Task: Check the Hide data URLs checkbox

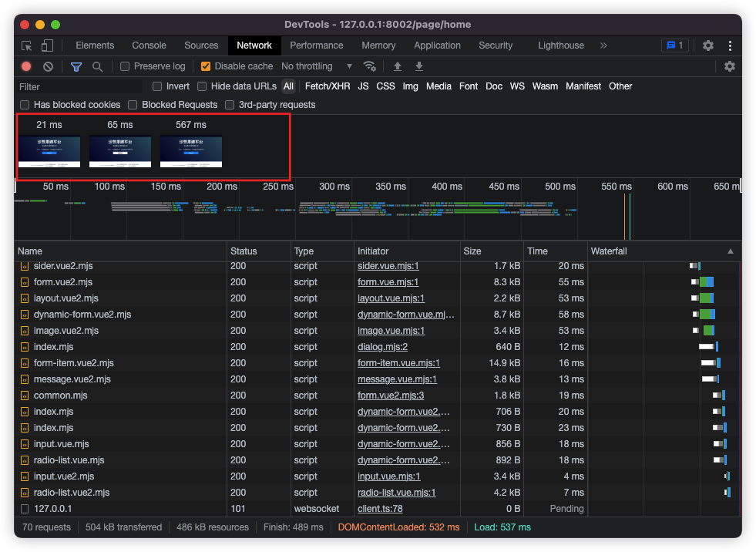Action: pos(203,86)
